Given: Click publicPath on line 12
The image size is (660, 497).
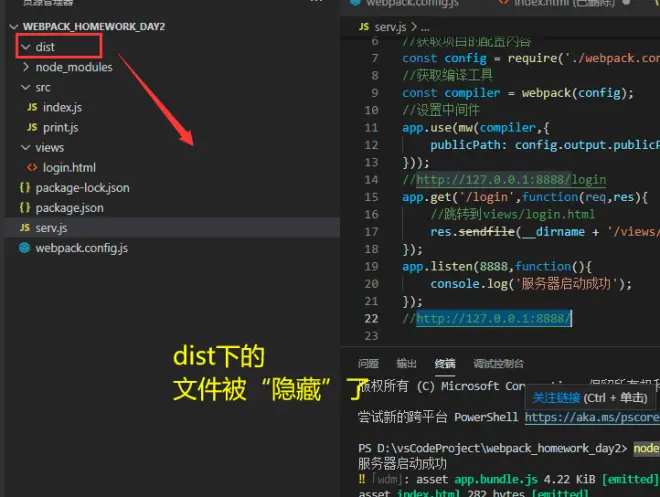Looking at the screenshot, I should point(466,145).
